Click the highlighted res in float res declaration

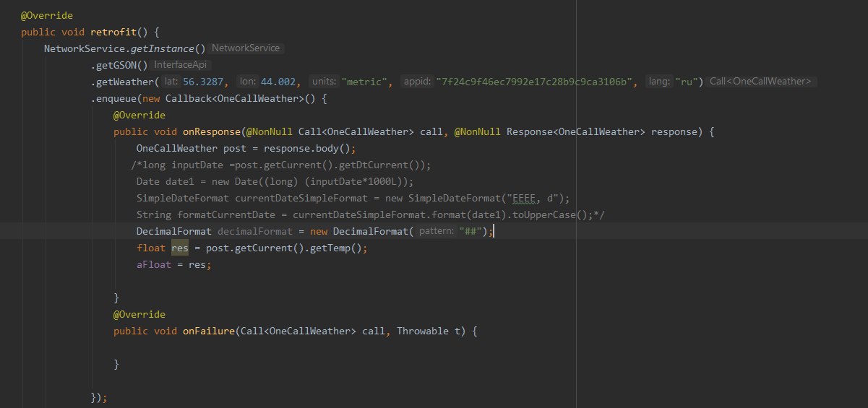[x=180, y=248]
